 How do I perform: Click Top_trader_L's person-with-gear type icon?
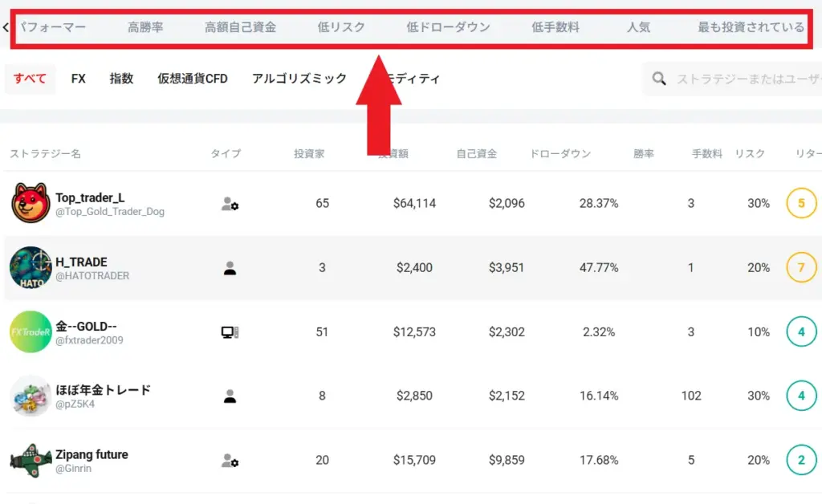point(228,205)
